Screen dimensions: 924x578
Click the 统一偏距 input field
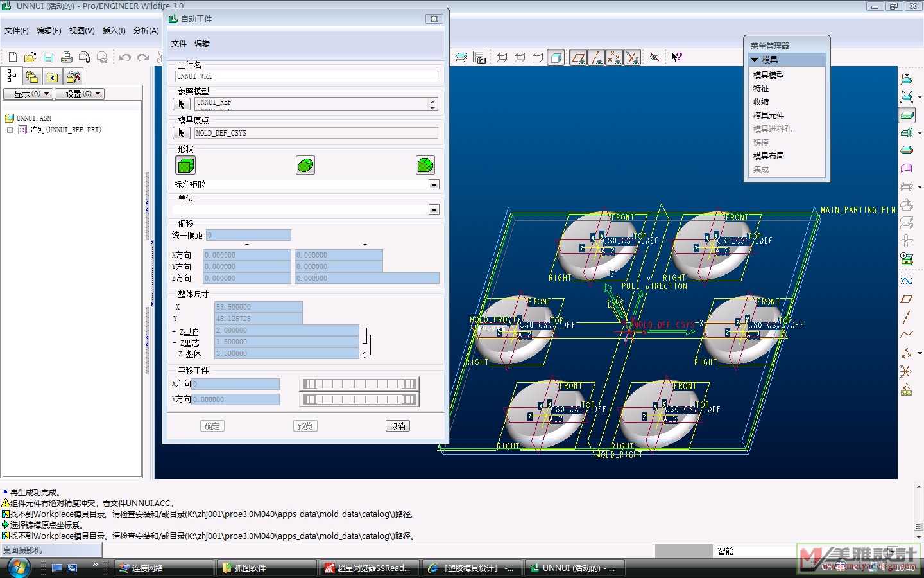[248, 236]
